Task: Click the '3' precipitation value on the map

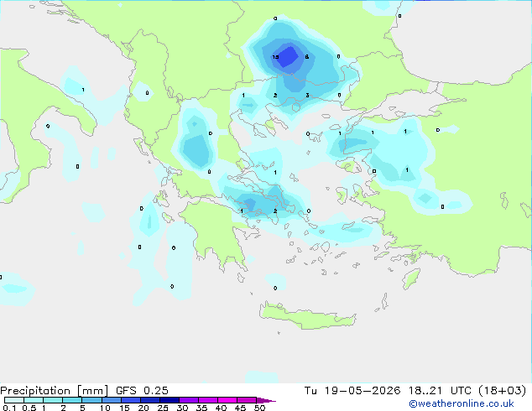Action: [307, 96]
